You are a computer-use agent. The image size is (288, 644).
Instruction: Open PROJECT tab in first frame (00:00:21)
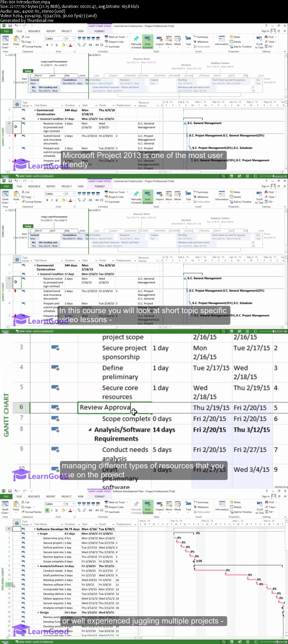click(66, 31)
